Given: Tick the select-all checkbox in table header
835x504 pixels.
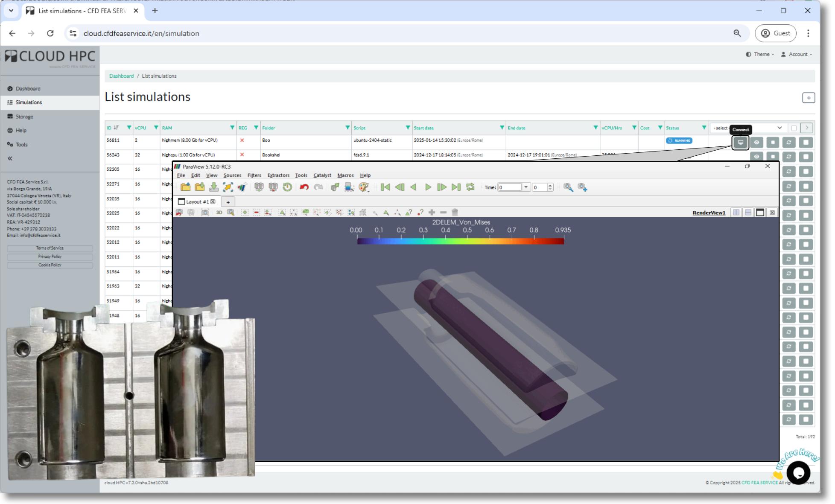Looking at the screenshot, I should [x=794, y=128].
